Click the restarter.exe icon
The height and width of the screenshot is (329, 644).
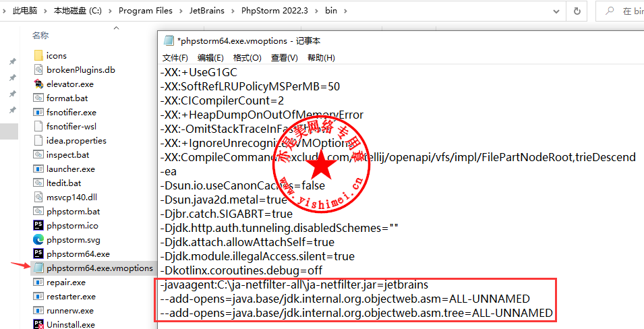pos(38,296)
